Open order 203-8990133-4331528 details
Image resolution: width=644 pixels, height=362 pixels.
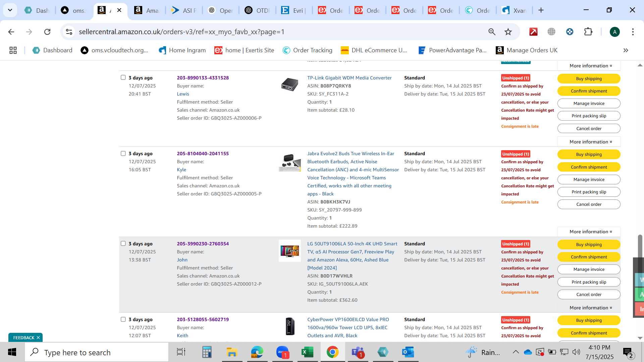(x=203, y=78)
